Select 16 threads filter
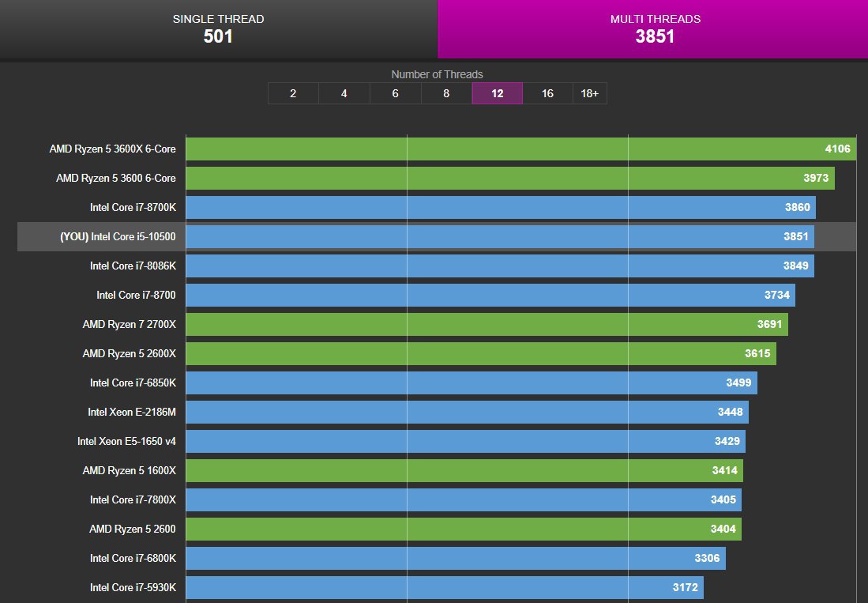868x603 pixels. tap(547, 93)
